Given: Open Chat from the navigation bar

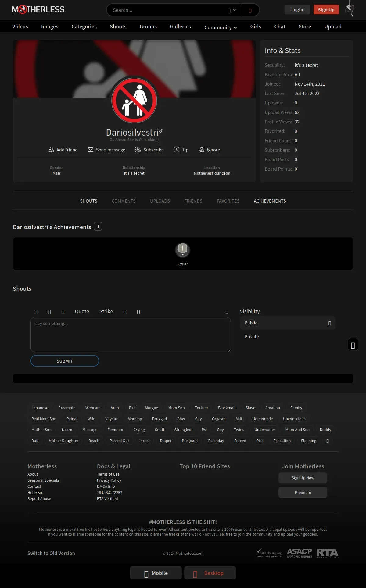Looking at the screenshot, I should 280,27.
